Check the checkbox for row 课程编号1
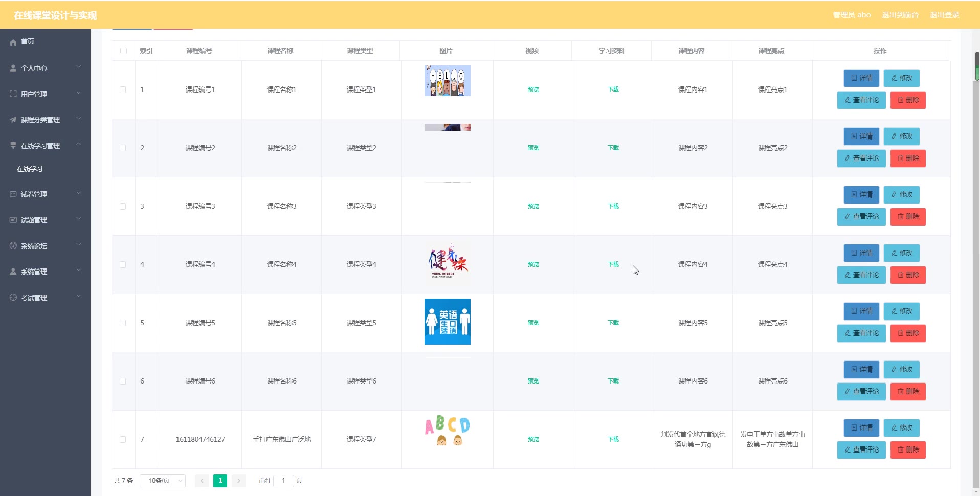The width and height of the screenshot is (980, 496). (x=123, y=89)
